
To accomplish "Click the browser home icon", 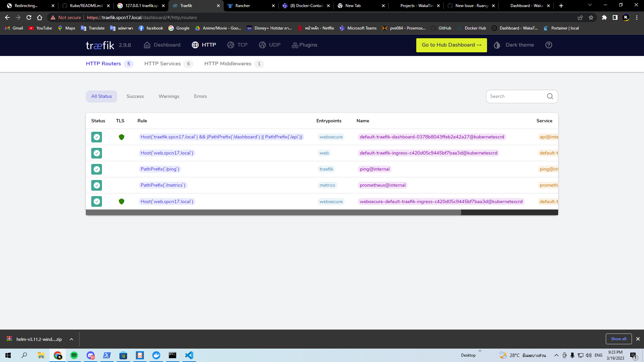I will click(x=40, y=17).
